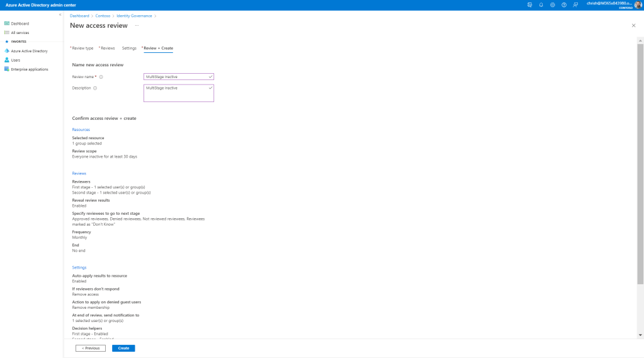Click the vertical scrollbar down arrow

pyautogui.click(x=640, y=335)
